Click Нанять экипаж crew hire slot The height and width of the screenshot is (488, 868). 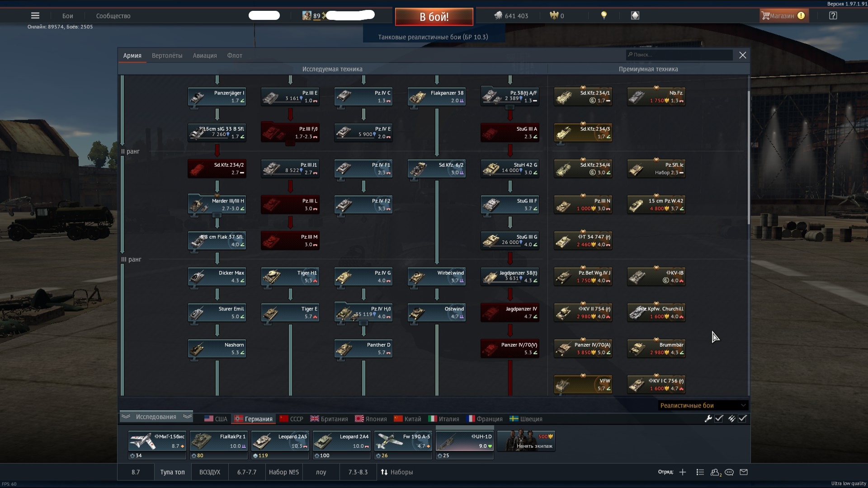click(526, 441)
